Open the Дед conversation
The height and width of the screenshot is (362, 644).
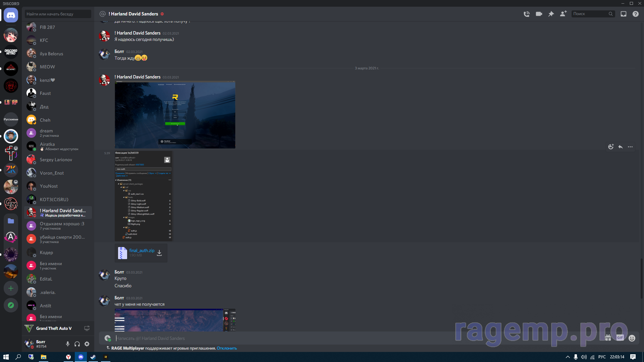(58, 107)
